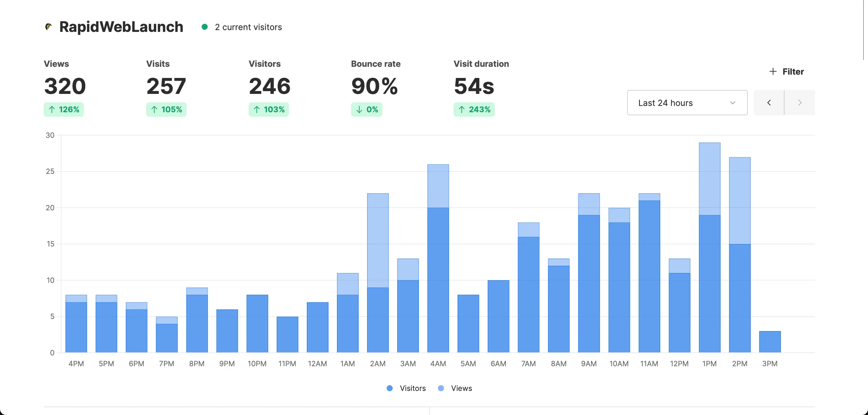This screenshot has height=415, width=868.
Task: Toggle the 103% change badge under Visitors
Action: [x=269, y=109]
